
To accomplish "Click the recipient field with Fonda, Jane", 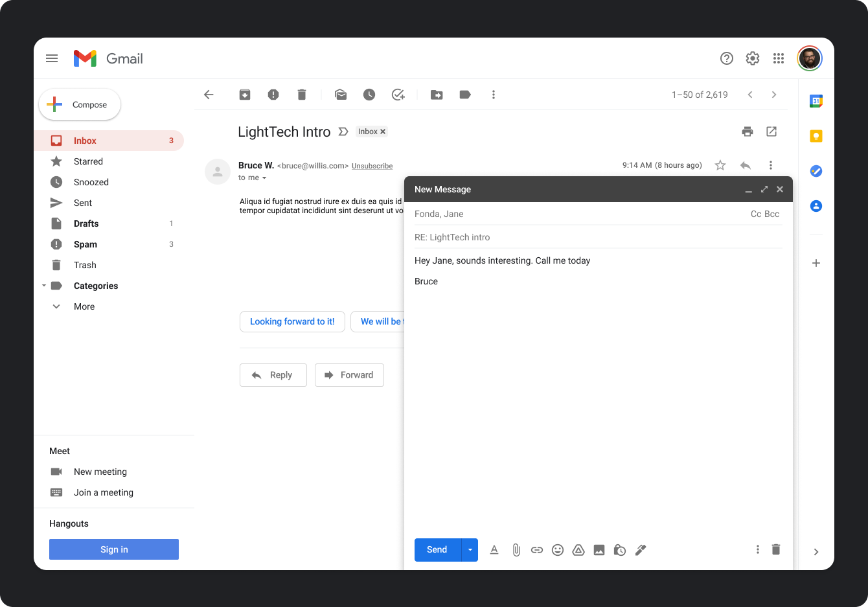I will coord(580,214).
